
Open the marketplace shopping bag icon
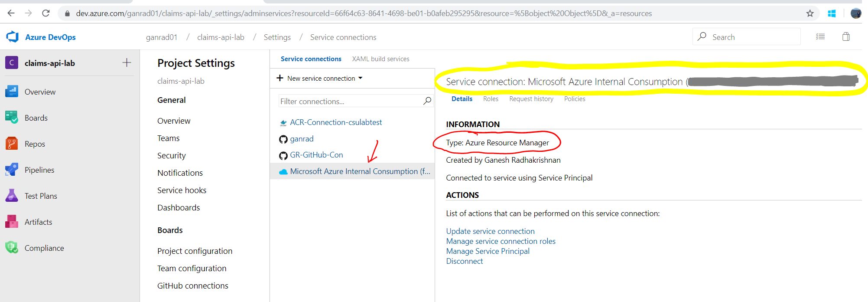846,37
